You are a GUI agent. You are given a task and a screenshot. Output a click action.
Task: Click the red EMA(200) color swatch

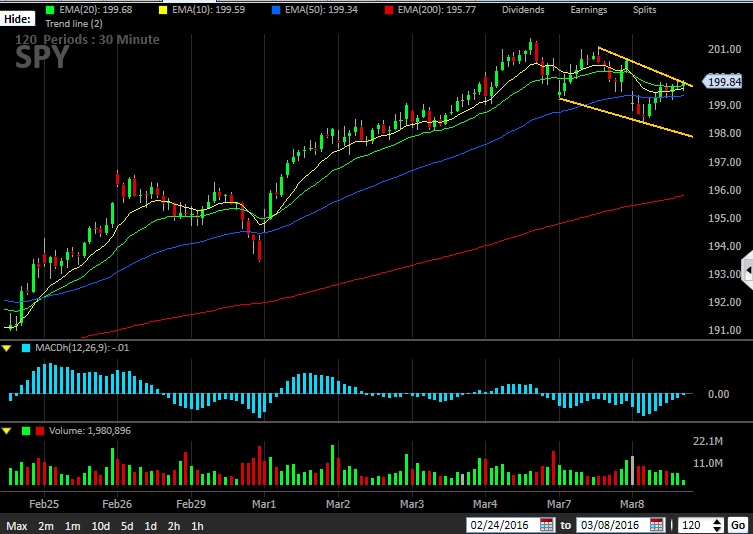[389, 10]
